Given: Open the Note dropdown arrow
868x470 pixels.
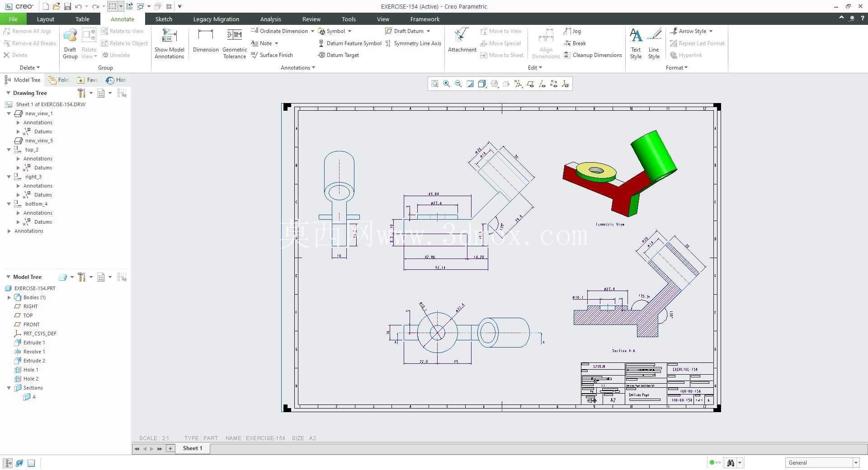Looking at the screenshot, I should coord(276,43).
